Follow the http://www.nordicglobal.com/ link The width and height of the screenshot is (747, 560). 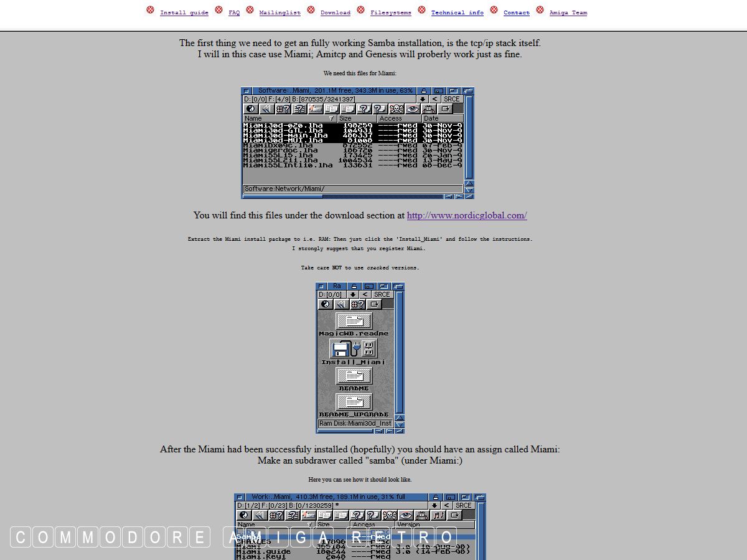click(x=467, y=215)
